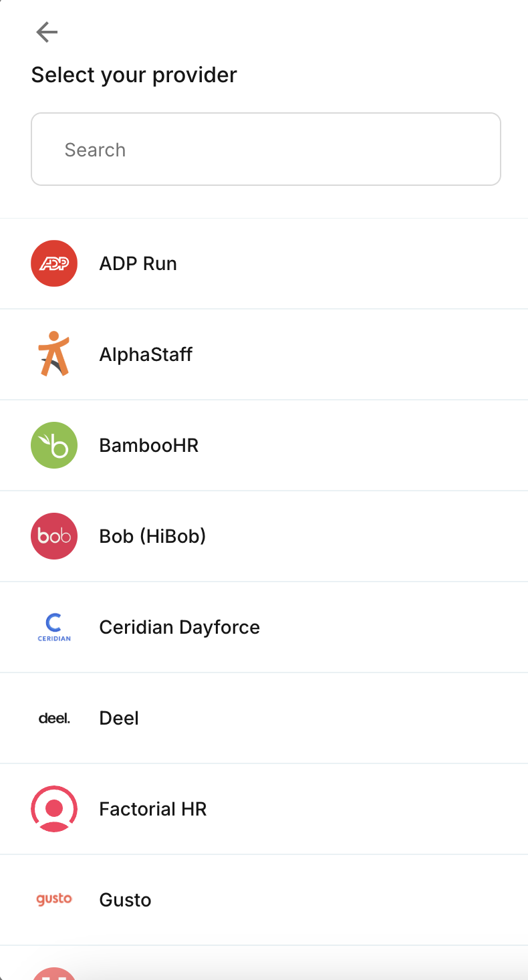Click the orange AlphaStaff figure icon
This screenshot has width=528, height=980.
[54, 354]
